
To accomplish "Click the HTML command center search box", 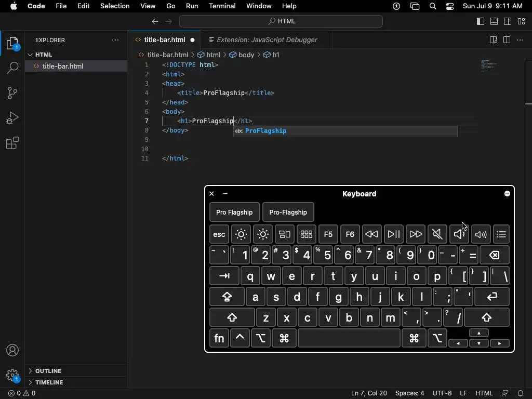I will click(x=281, y=21).
